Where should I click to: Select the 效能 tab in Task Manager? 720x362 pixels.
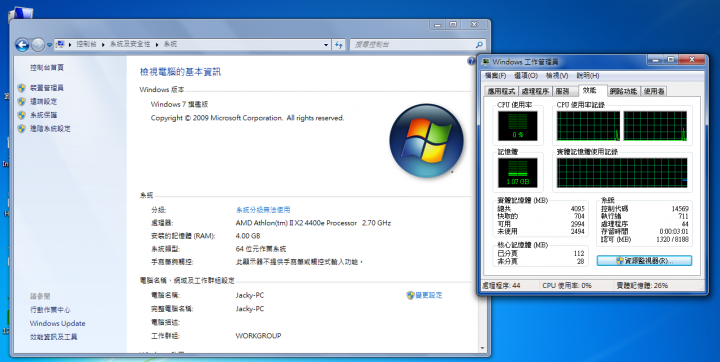(592, 90)
